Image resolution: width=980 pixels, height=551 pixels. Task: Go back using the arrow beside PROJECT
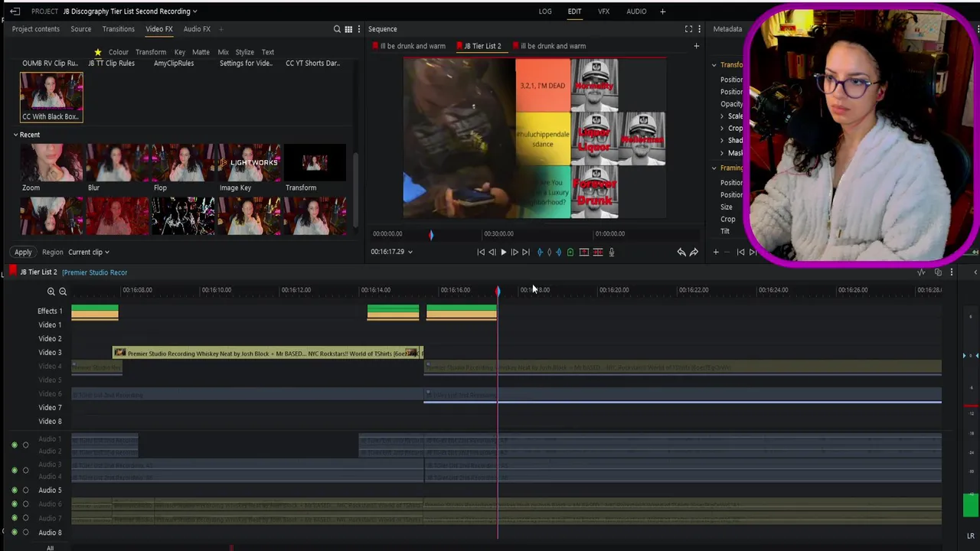point(15,11)
